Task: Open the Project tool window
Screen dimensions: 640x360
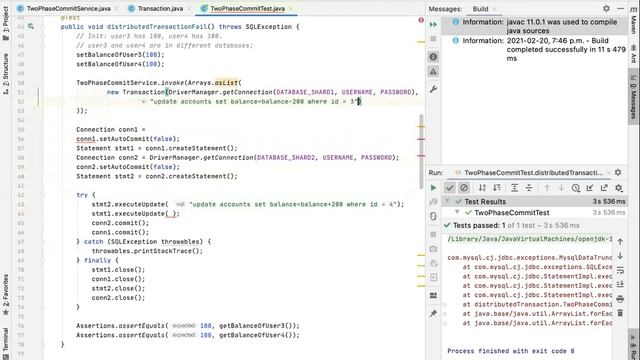Action: 6,23
